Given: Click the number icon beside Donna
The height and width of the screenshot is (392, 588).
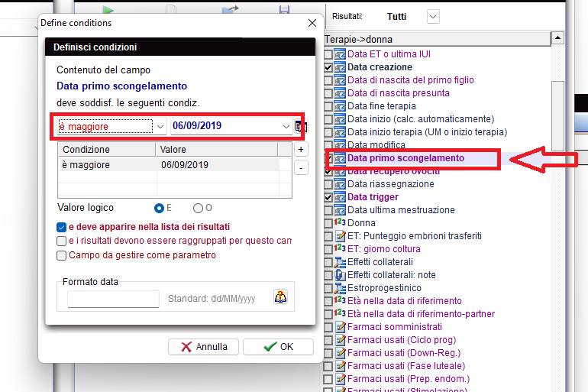Looking at the screenshot, I should pos(340,222).
